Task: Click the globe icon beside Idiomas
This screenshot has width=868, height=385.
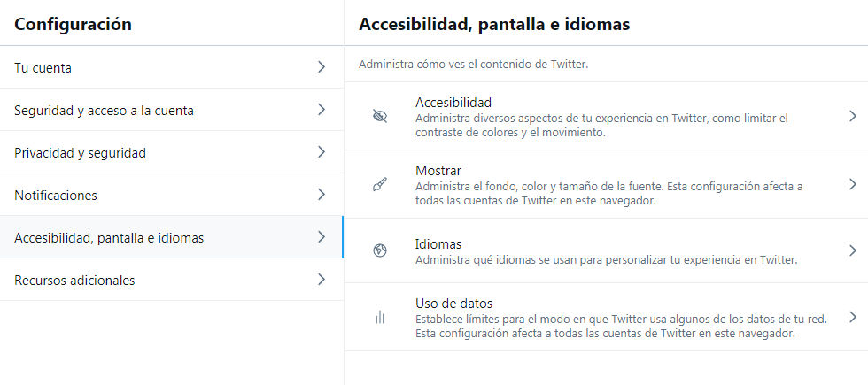Action: [380, 250]
